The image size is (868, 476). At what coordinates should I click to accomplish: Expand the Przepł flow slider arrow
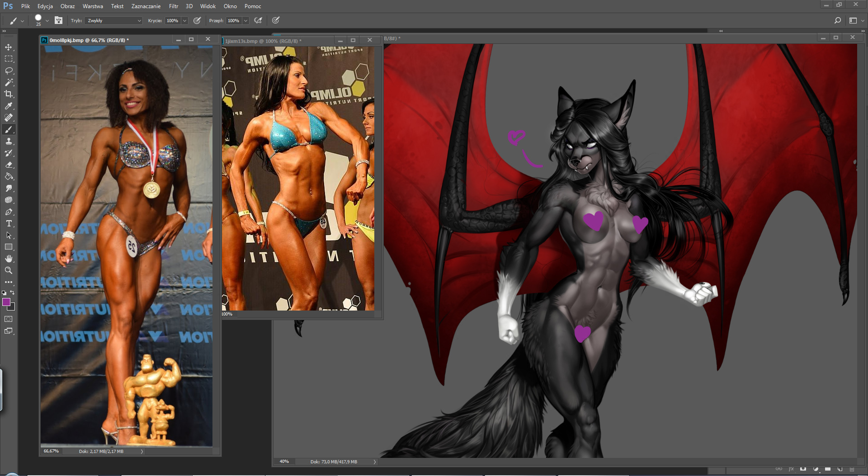pyautogui.click(x=245, y=21)
